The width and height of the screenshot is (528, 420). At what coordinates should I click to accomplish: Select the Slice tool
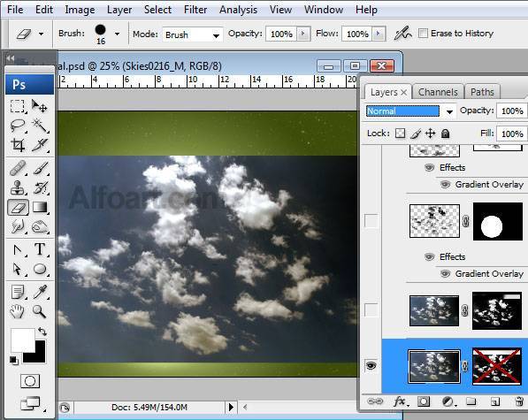(x=40, y=145)
